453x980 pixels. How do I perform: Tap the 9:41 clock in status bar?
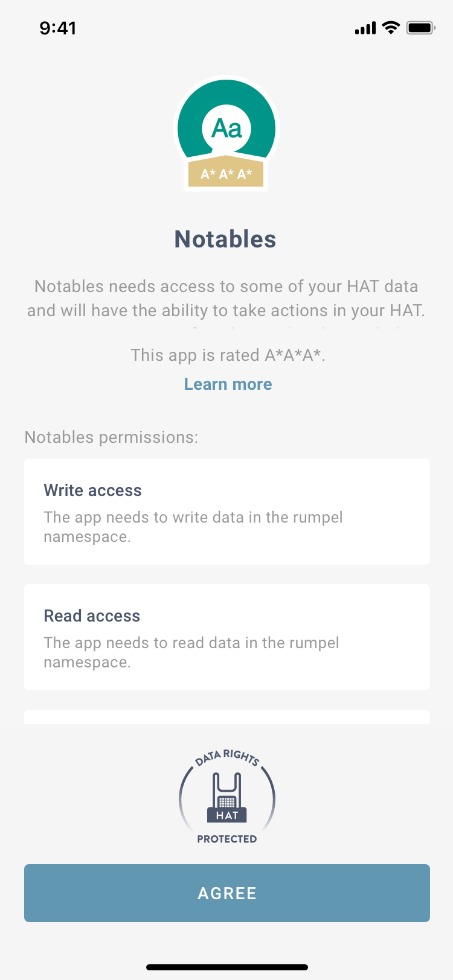point(58,28)
